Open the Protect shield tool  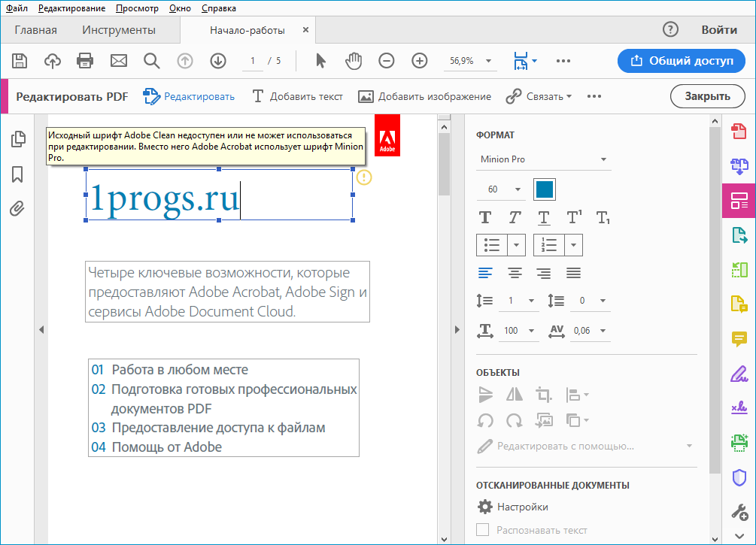coord(739,477)
